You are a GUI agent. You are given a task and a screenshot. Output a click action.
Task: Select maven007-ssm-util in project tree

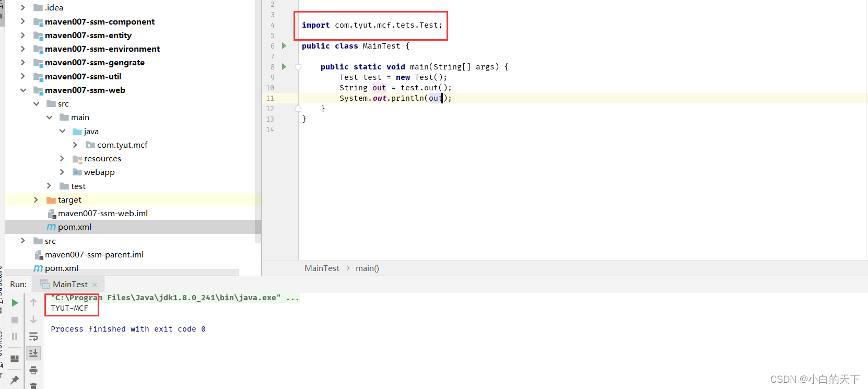pos(83,76)
